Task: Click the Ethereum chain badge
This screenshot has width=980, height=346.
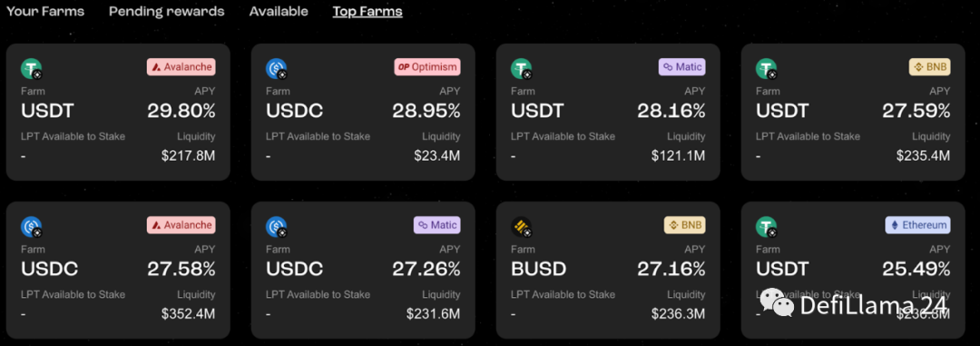Action: (x=917, y=225)
